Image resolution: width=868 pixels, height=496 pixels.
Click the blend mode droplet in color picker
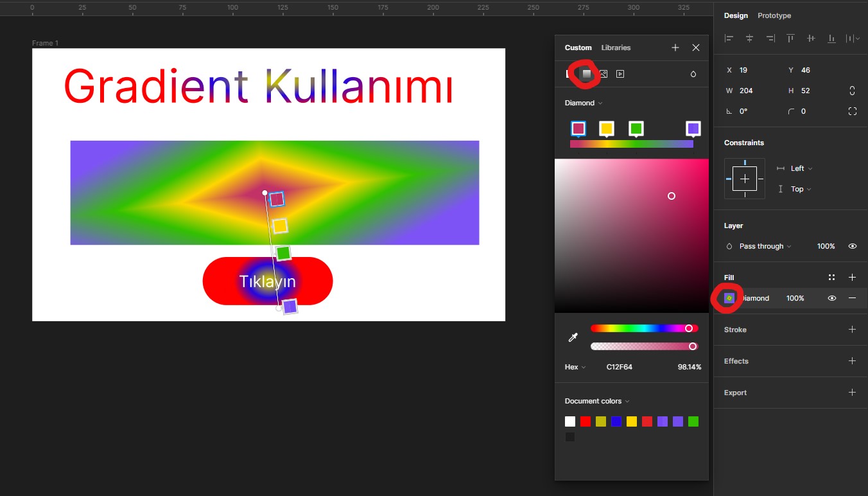pyautogui.click(x=693, y=74)
